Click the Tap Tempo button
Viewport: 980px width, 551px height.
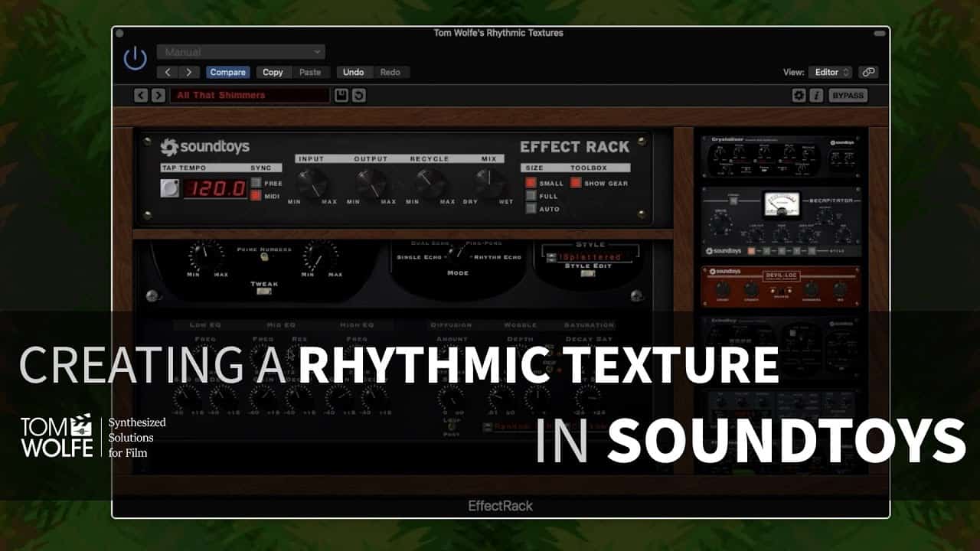[x=170, y=188]
